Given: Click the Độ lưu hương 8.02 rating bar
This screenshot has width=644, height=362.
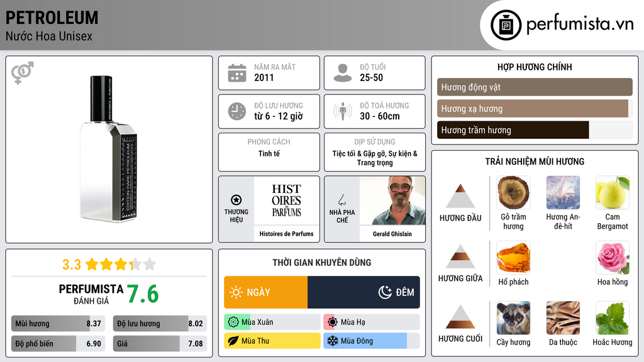Looking at the screenshot, I should coord(160,324).
